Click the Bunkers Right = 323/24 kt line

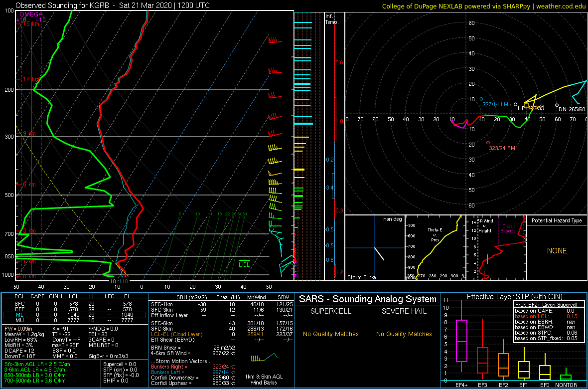pos(193,366)
